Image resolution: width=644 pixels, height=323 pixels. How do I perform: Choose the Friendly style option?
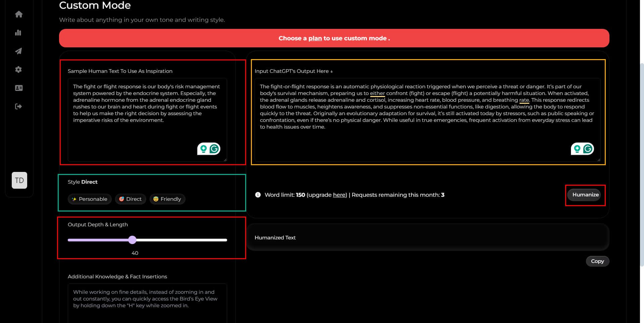coord(167,199)
